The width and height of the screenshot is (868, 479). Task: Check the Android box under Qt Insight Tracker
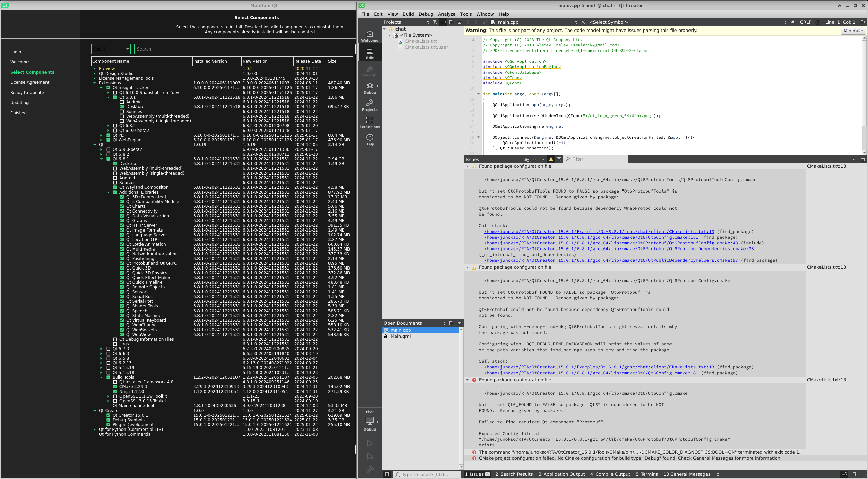[122, 102]
